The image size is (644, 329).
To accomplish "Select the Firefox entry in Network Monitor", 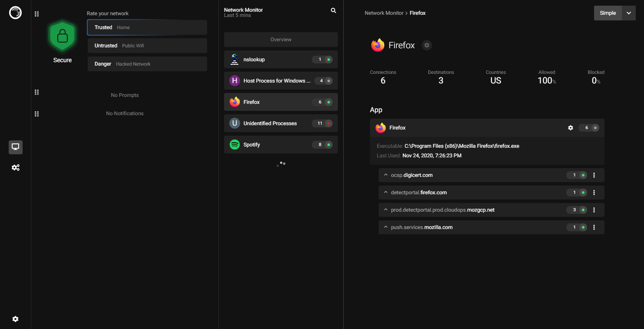I will coord(281,102).
